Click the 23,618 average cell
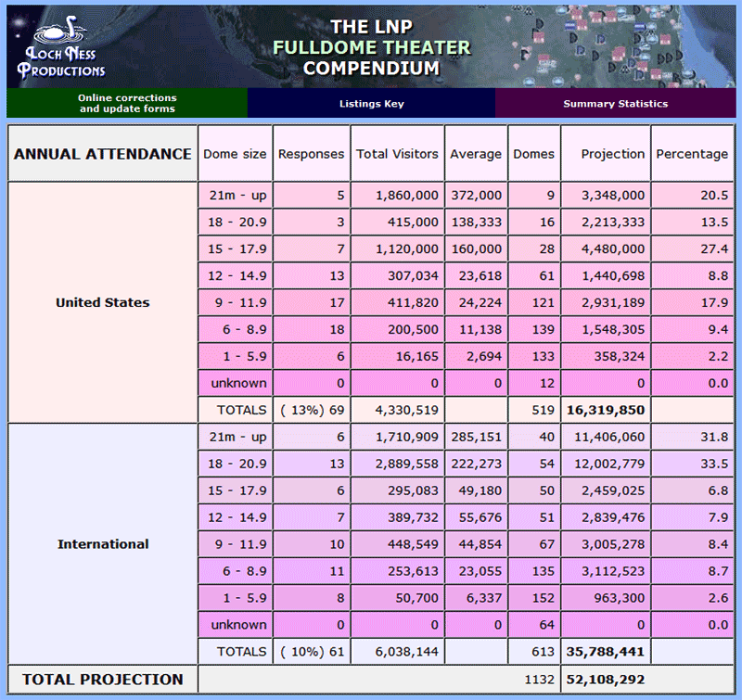 476,275
